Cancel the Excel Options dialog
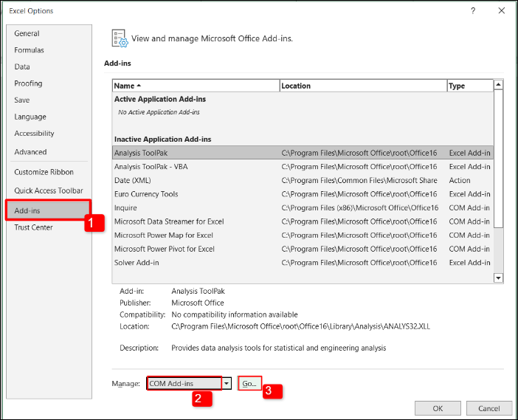Image resolution: width=518 pixels, height=420 pixels. point(488,408)
